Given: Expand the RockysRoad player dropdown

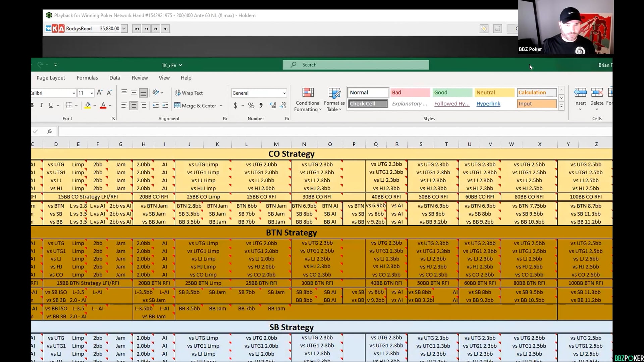Looking at the screenshot, I should 124,28.
